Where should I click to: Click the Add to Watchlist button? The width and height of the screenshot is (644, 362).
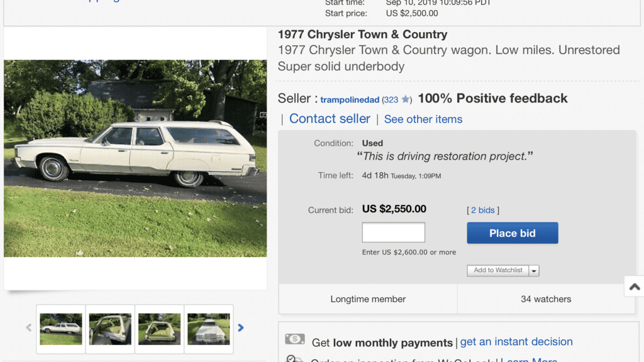tap(497, 271)
